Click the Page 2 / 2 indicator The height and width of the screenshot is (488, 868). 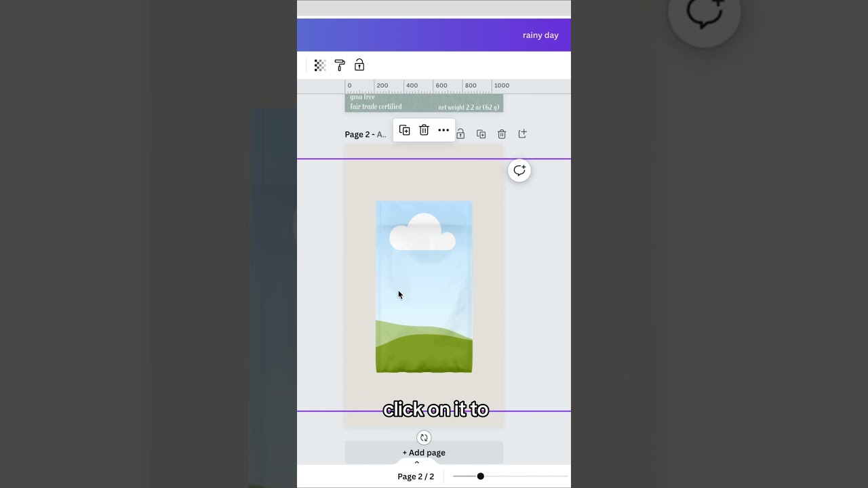416,476
